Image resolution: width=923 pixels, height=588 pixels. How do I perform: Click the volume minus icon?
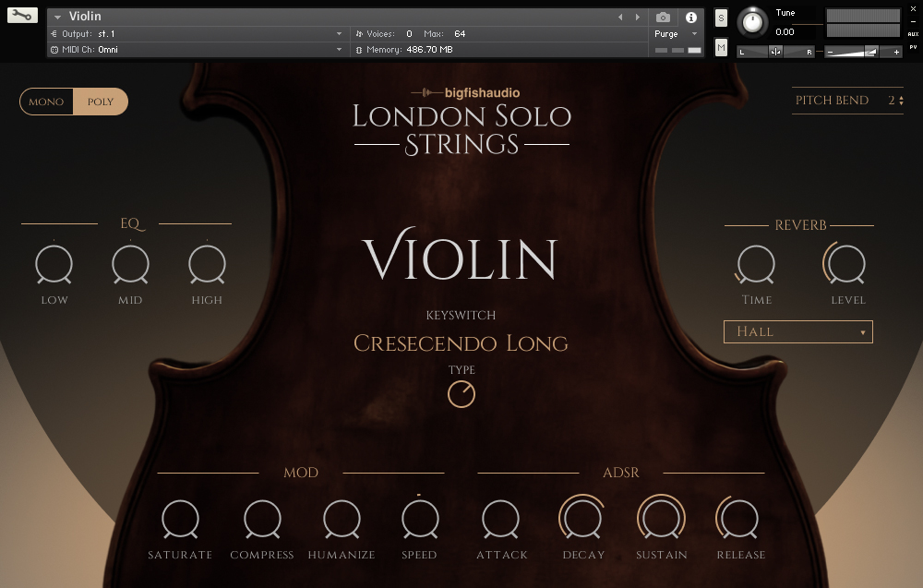(x=830, y=53)
